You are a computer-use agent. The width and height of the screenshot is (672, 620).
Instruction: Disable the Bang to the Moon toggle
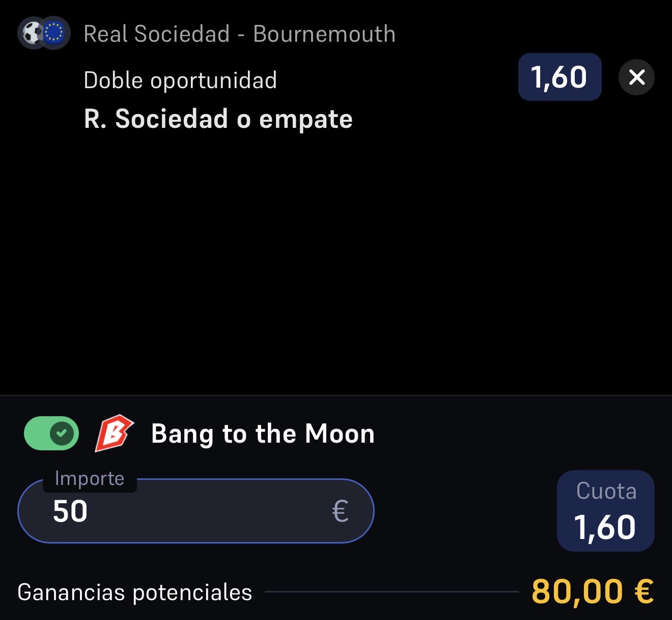pos(51,434)
